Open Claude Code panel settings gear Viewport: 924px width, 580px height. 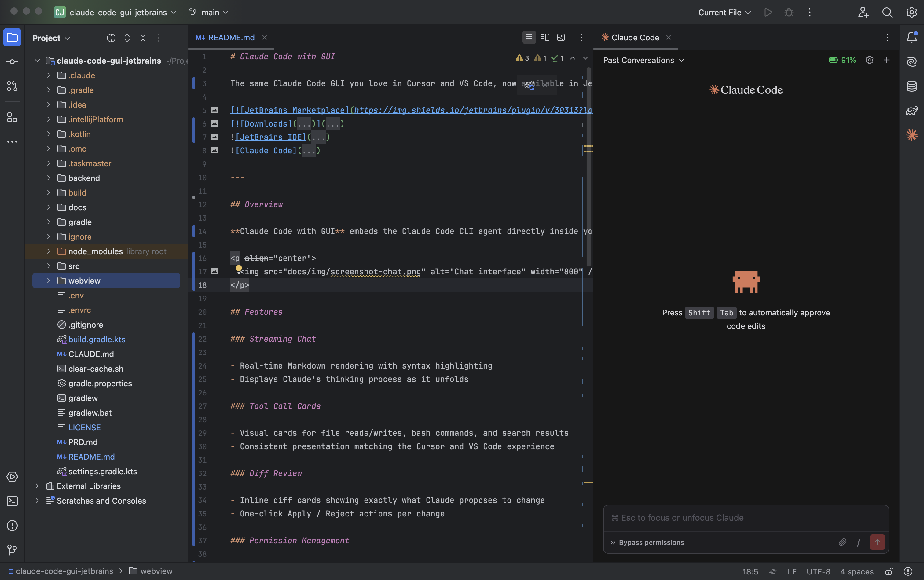[x=870, y=60]
